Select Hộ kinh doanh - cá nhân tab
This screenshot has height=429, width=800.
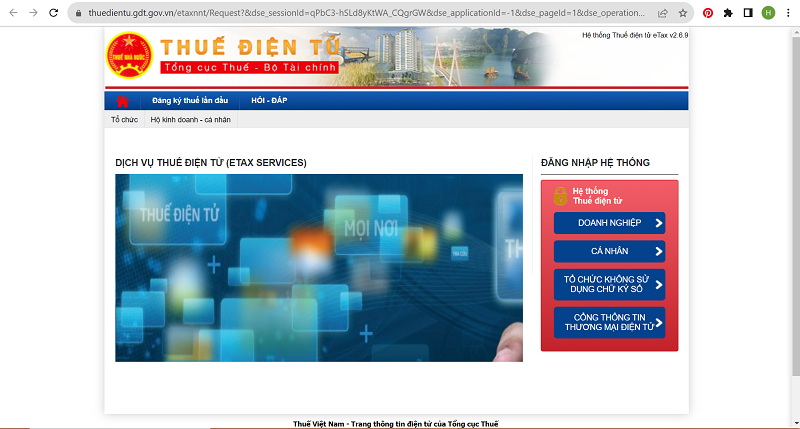[190, 119]
